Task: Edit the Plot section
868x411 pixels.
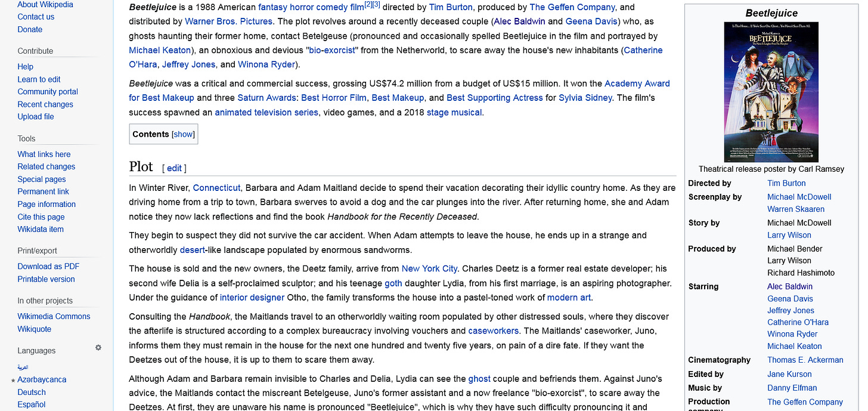Action: pos(174,168)
